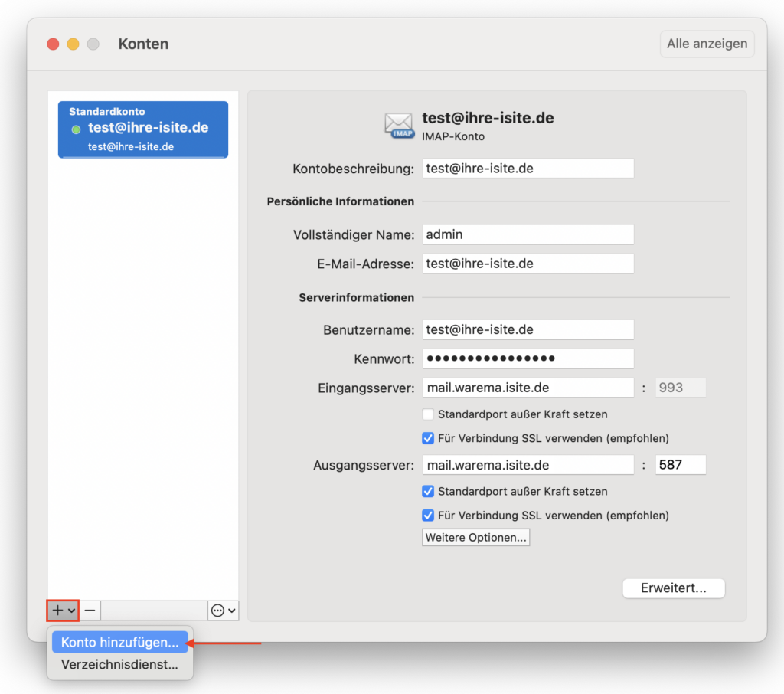Select test@ihre-isite.de account in sidebar
Image resolution: width=784 pixels, height=694 pixels.
[x=143, y=129]
